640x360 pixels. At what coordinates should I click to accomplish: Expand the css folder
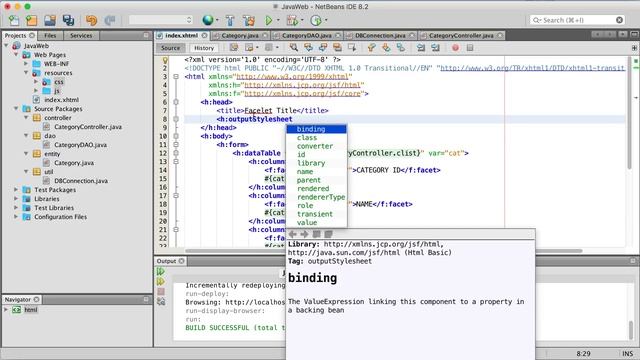36,82
